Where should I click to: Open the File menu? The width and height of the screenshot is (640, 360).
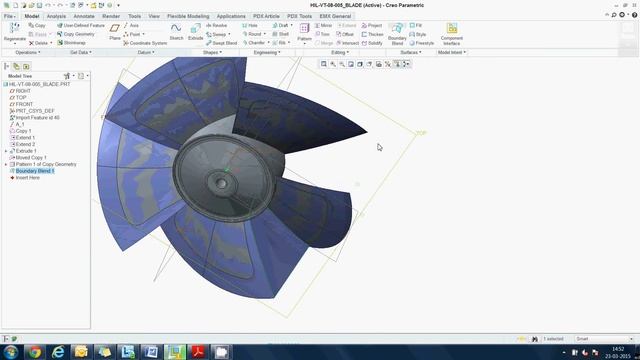tap(9, 16)
